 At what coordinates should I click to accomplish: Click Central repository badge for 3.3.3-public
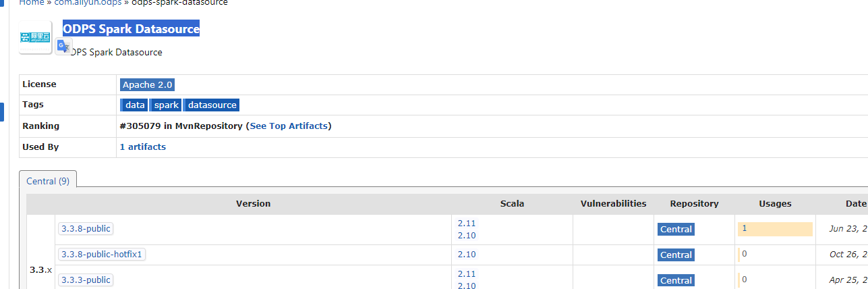(676, 280)
